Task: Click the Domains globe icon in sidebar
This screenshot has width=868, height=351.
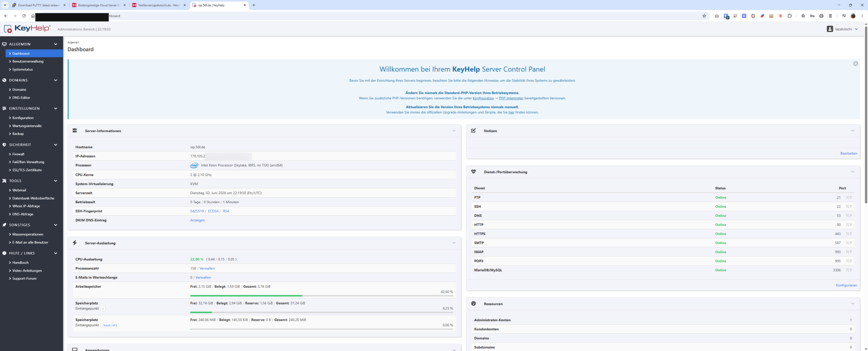Action: (4, 80)
